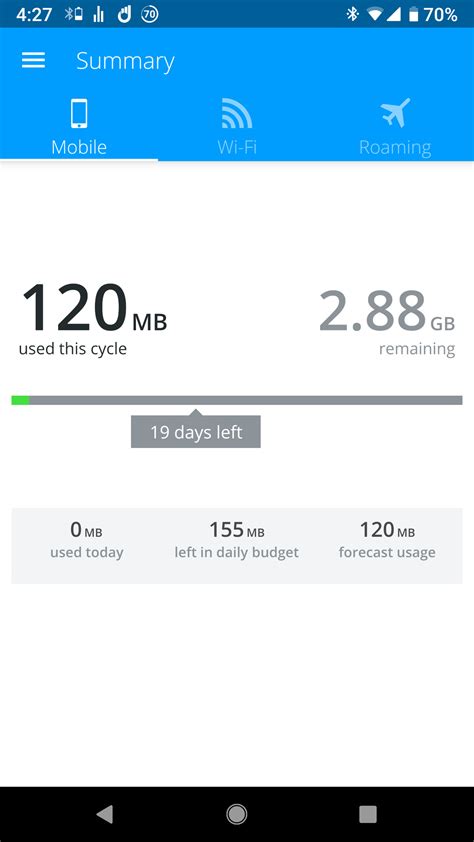Switch to the Wi-Fi tab label
The height and width of the screenshot is (842, 474).
click(237, 147)
